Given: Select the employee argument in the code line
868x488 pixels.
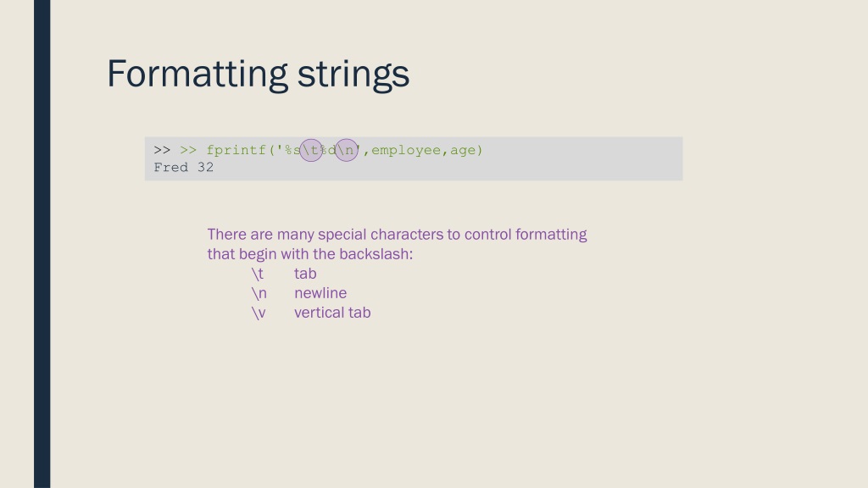Looking at the screenshot, I should coord(406,151).
